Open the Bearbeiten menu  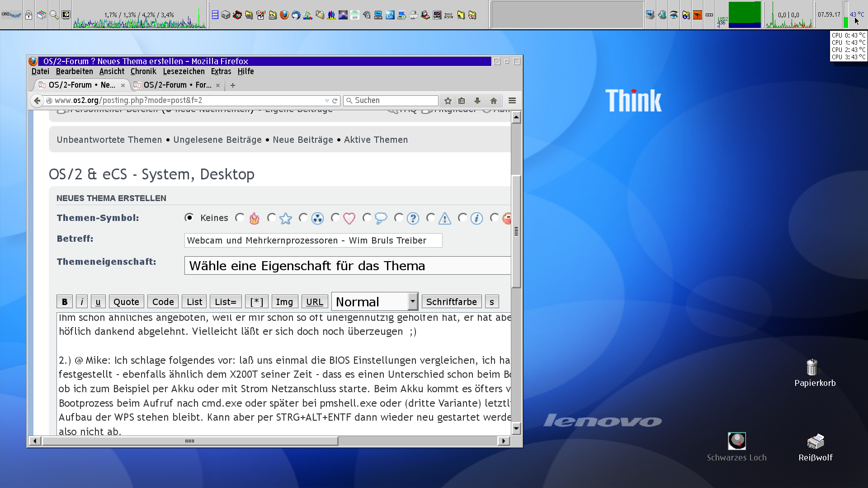coord(75,71)
